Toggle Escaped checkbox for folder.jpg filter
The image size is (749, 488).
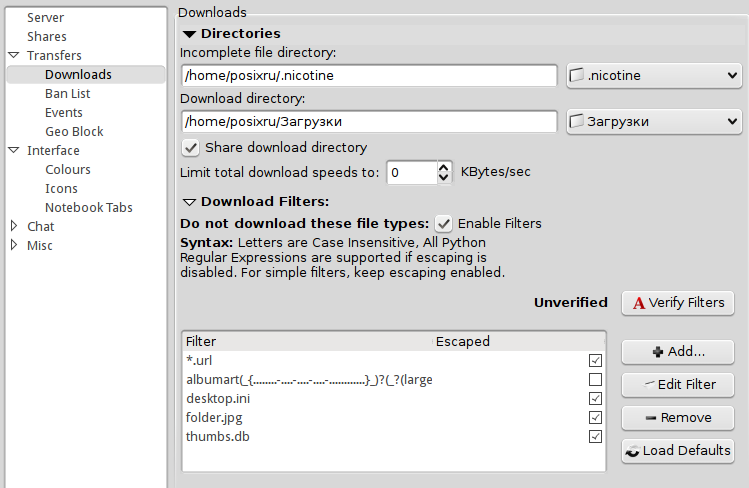(x=595, y=417)
